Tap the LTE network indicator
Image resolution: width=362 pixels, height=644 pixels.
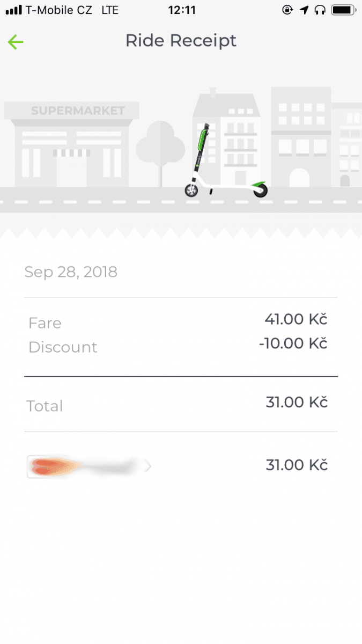point(111,9)
